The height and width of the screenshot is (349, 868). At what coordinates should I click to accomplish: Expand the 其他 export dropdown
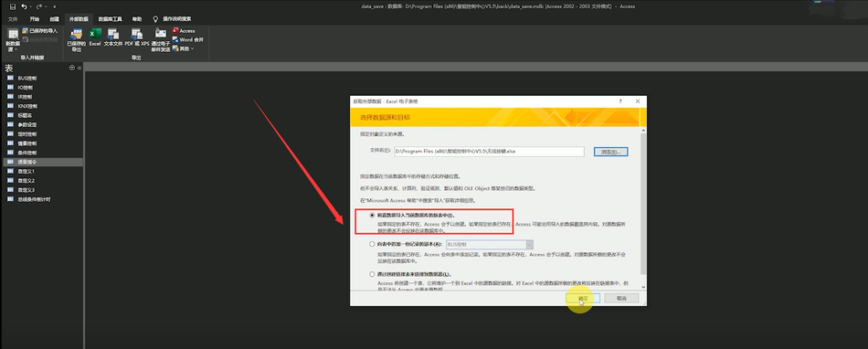[184, 48]
